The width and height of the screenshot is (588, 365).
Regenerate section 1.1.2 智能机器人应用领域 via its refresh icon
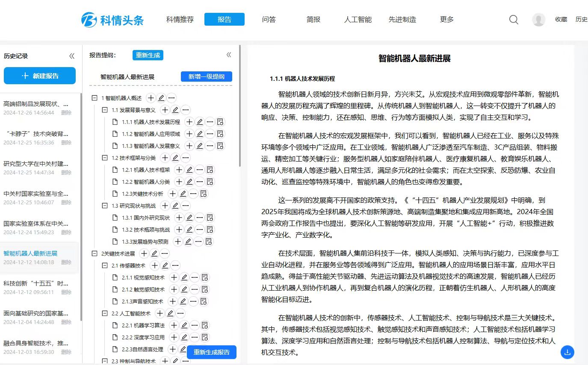pos(220,134)
